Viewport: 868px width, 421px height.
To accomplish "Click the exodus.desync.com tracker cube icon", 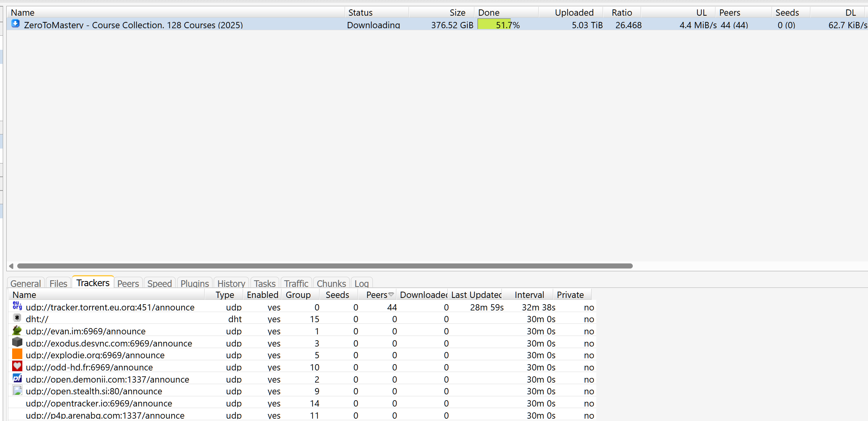I will (x=17, y=342).
